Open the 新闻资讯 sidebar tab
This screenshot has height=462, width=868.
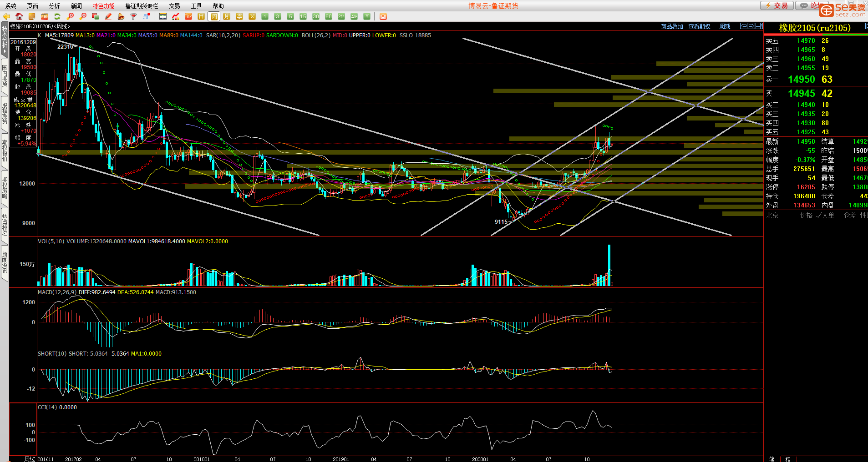(5, 262)
